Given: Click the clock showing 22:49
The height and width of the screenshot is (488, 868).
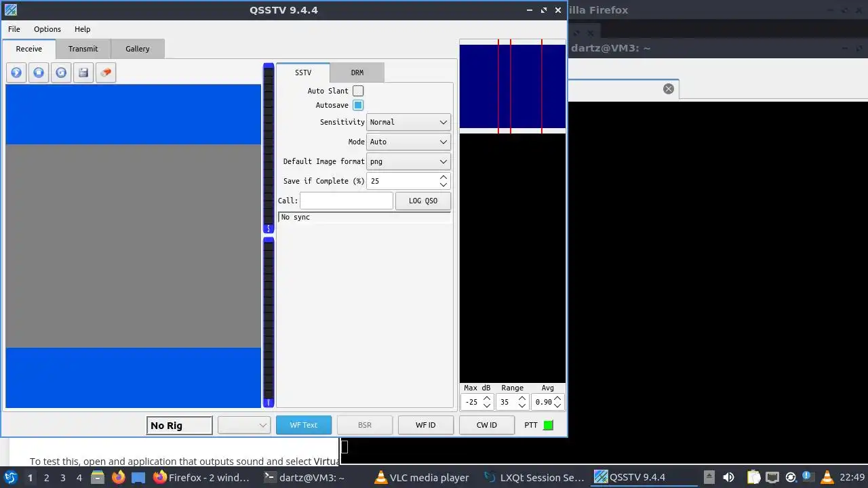Looking at the screenshot, I should 852,477.
